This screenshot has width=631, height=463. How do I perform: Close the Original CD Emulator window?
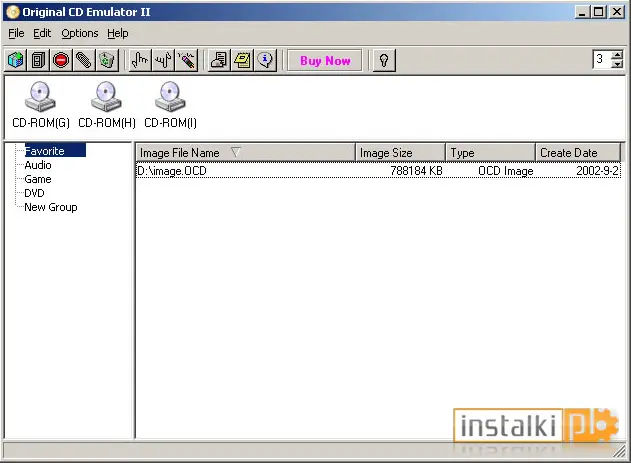tap(617, 12)
